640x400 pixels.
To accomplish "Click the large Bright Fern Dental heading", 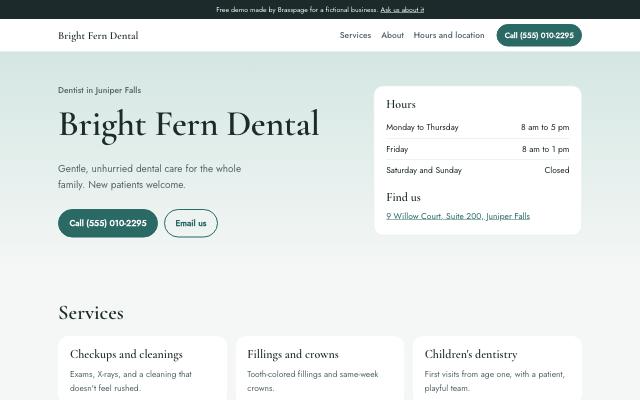I will 189,125.
